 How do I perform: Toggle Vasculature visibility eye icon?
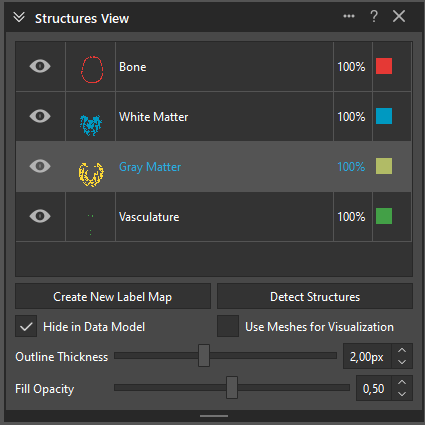coord(40,216)
